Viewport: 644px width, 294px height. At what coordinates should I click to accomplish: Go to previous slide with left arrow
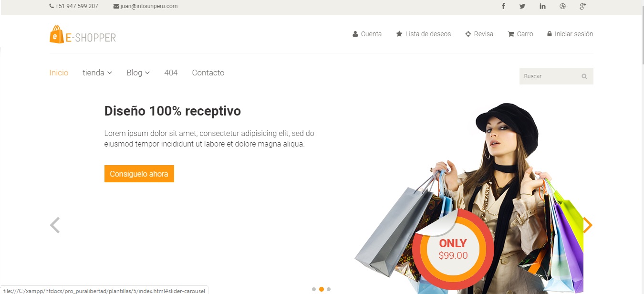(55, 225)
